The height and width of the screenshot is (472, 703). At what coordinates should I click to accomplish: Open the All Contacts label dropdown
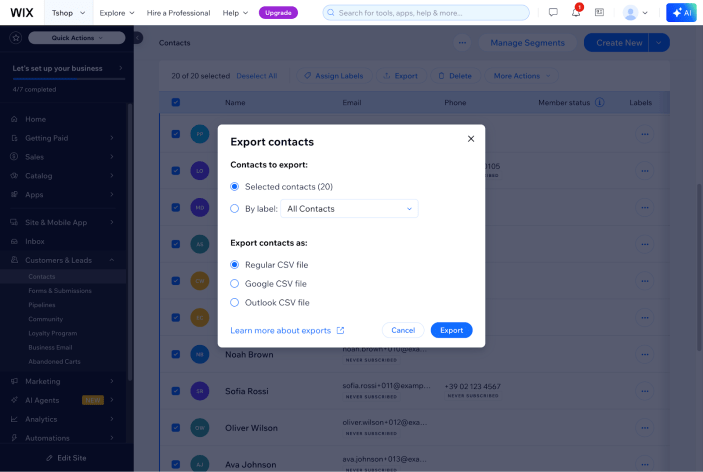point(350,209)
